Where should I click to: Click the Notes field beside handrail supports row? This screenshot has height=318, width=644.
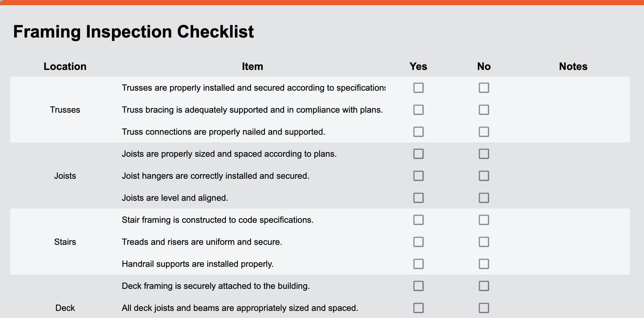573,264
